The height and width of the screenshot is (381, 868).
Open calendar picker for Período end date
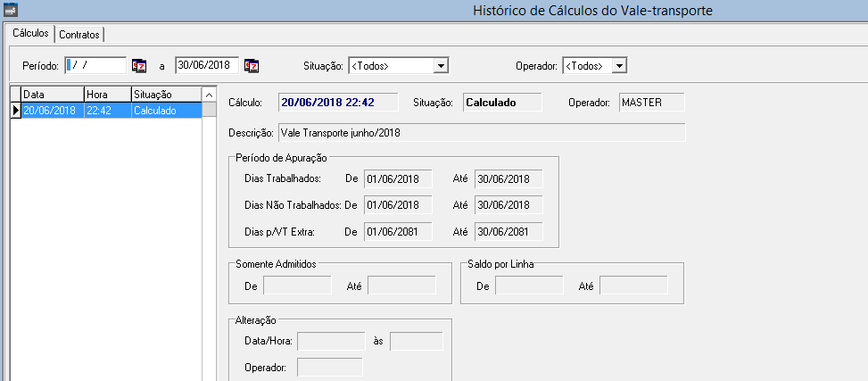(x=252, y=65)
